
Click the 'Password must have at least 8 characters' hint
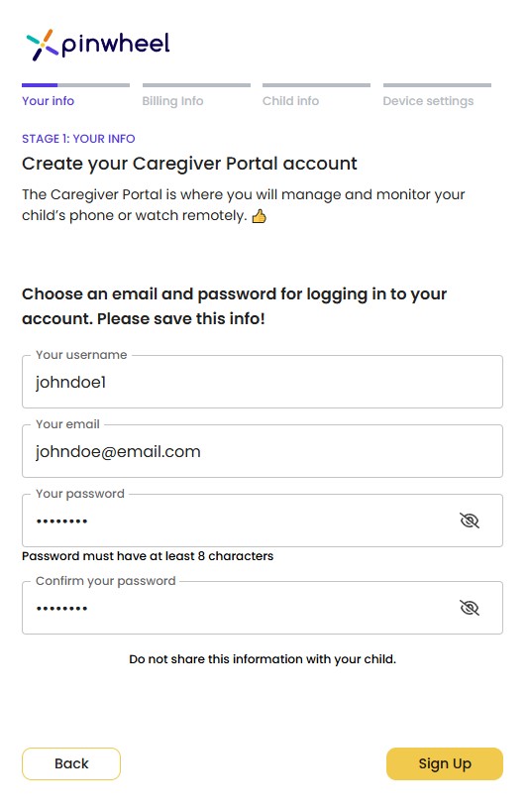[x=148, y=556]
